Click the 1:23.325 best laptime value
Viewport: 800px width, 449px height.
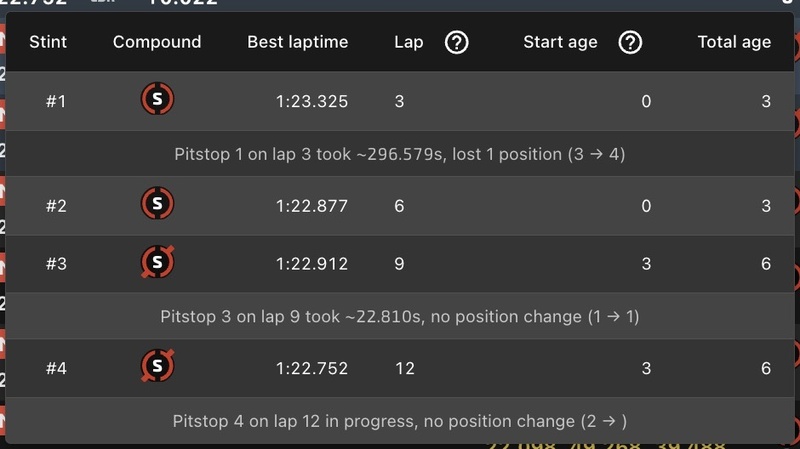[x=312, y=101]
